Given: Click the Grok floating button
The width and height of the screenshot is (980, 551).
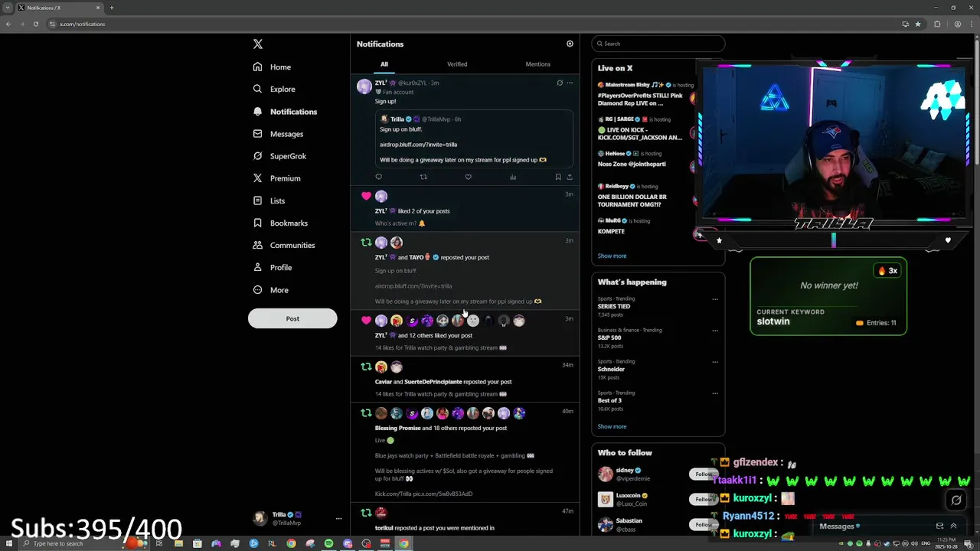Looking at the screenshot, I should pos(956,500).
